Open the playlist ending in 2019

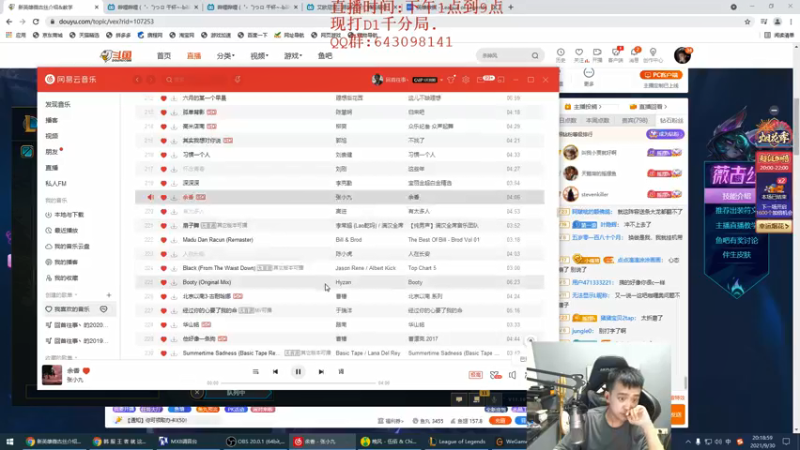tap(77, 341)
